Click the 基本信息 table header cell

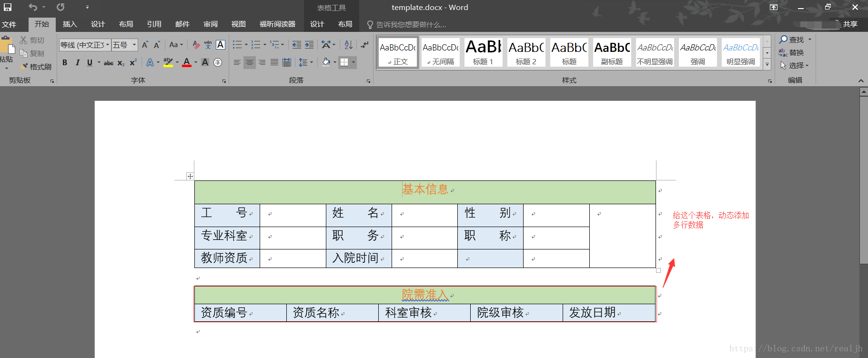[x=425, y=192]
